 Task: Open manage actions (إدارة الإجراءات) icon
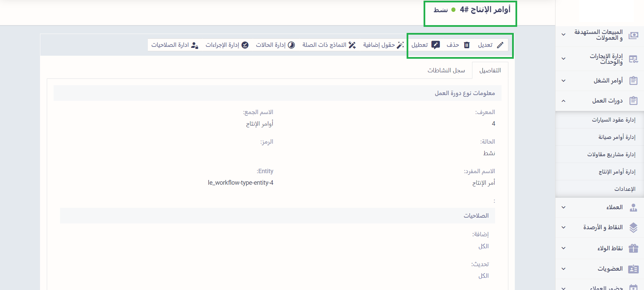pyautogui.click(x=245, y=45)
